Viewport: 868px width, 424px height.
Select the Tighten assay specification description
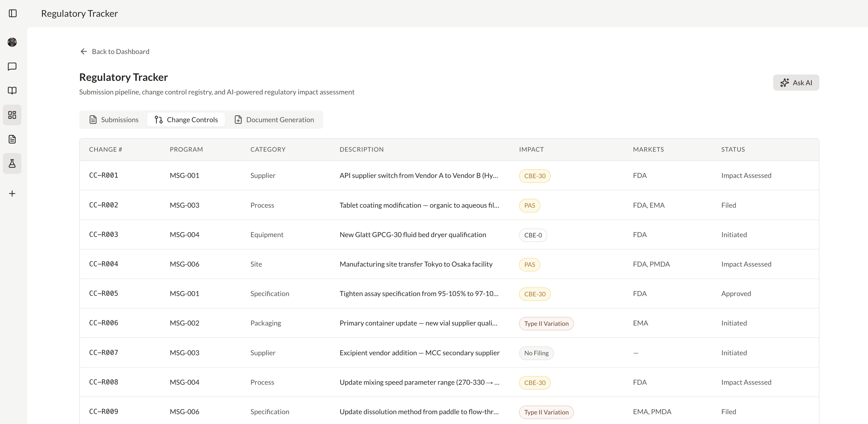pos(419,293)
